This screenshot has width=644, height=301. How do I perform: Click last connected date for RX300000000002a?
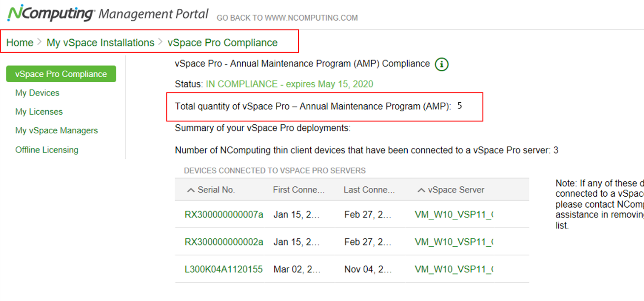(x=368, y=242)
